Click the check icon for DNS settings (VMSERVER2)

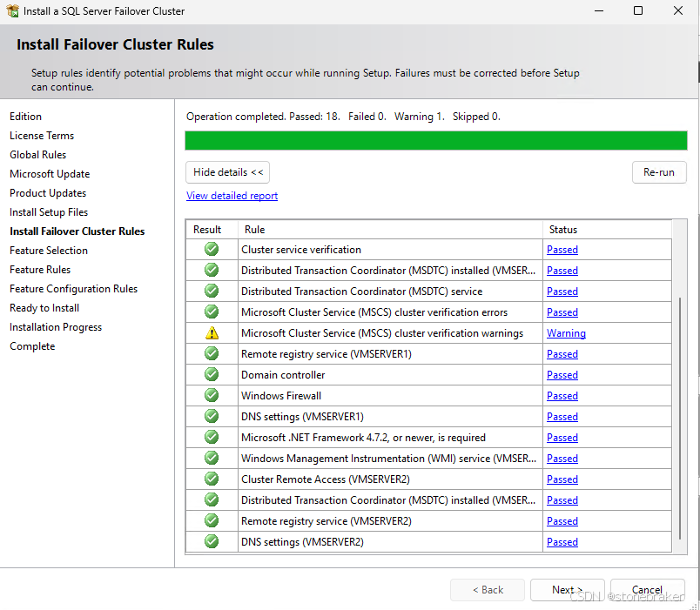coord(212,541)
